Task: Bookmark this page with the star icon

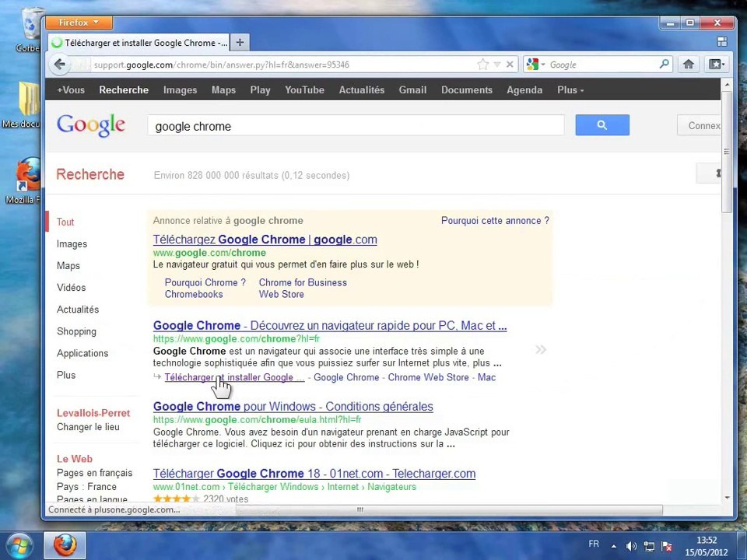Action: (x=482, y=65)
